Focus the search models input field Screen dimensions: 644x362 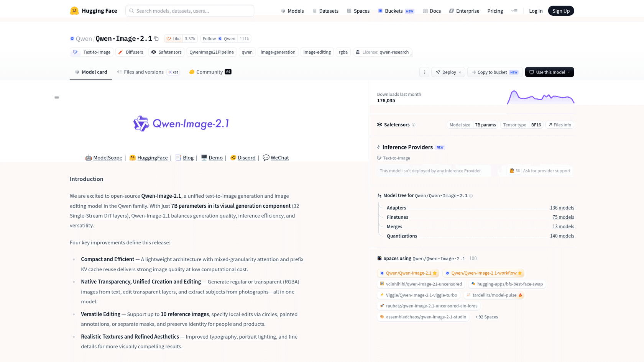pos(190,11)
